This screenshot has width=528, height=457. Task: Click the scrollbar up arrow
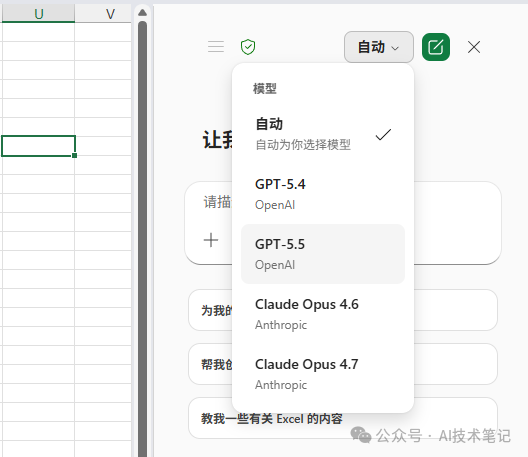[142, 13]
